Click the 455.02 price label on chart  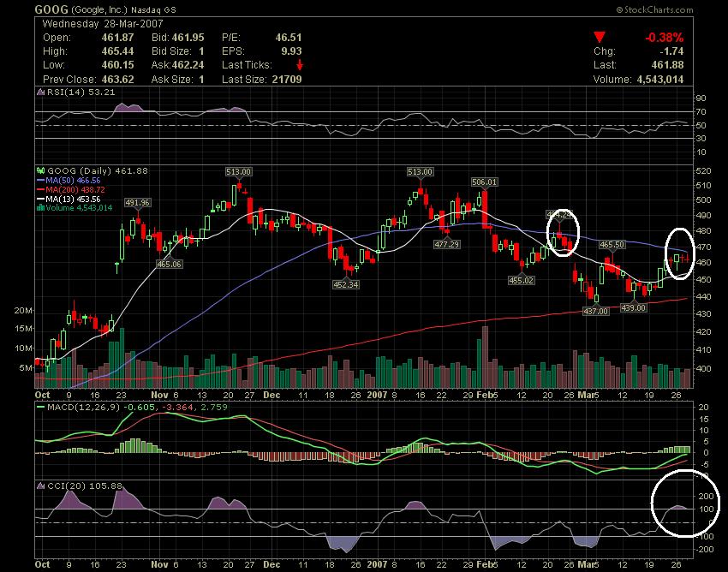[521, 280]
